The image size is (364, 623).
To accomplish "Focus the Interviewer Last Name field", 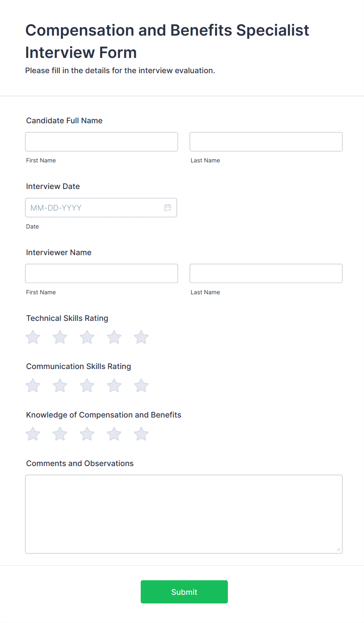I will [266, 274].
